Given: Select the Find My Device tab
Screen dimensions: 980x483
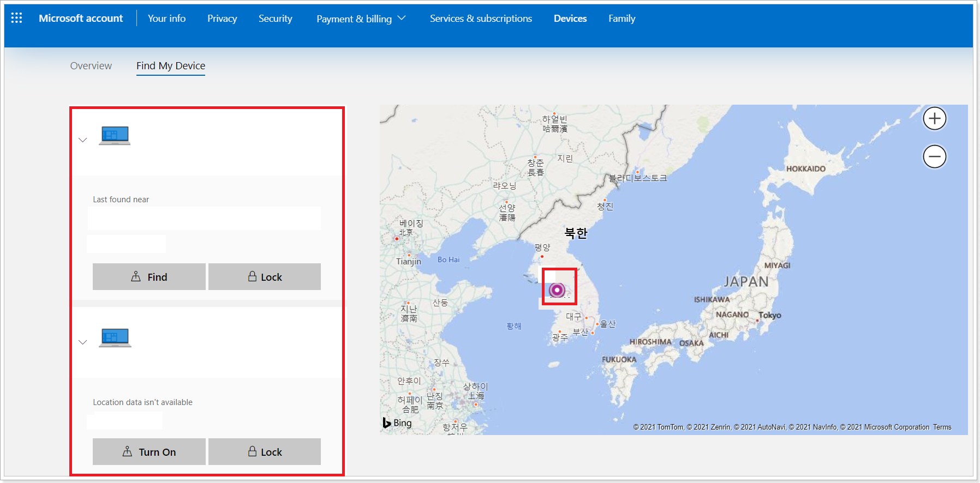Looking at the screenshot, I should pos(171,66).
